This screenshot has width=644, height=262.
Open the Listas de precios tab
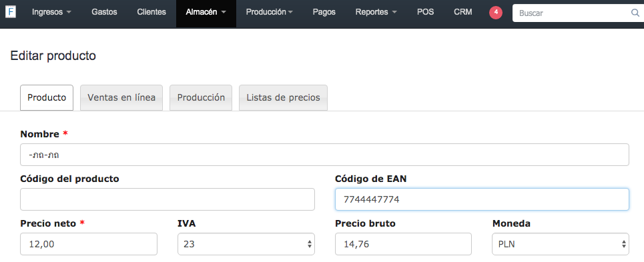(284, 97)
